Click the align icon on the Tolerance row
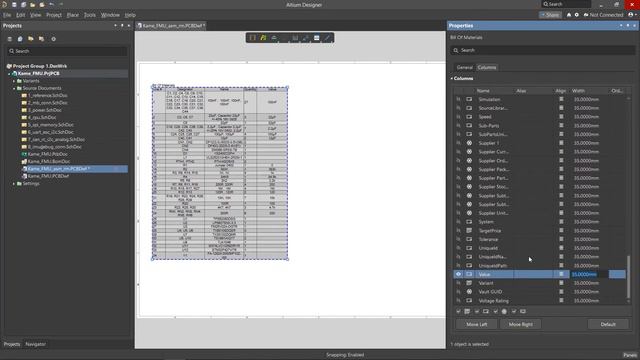The height and width of the screenshot is (360, 640). [x=561, y=239]
